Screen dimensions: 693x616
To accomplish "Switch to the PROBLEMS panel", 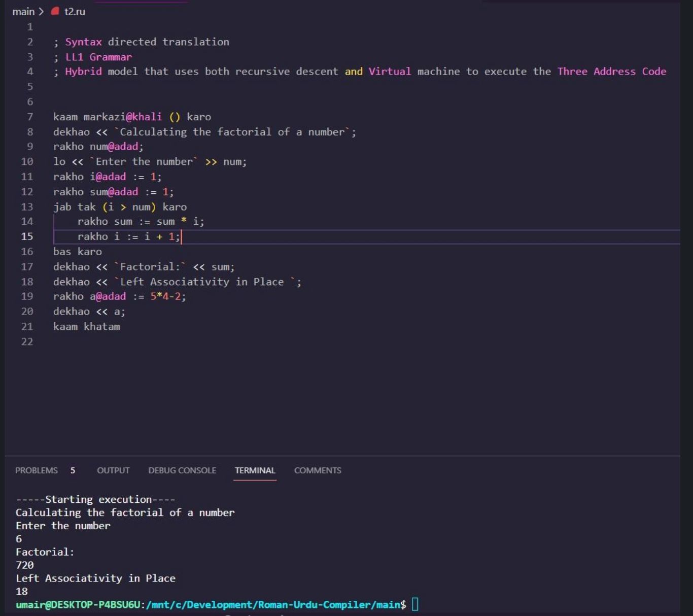I will point(36,470).
